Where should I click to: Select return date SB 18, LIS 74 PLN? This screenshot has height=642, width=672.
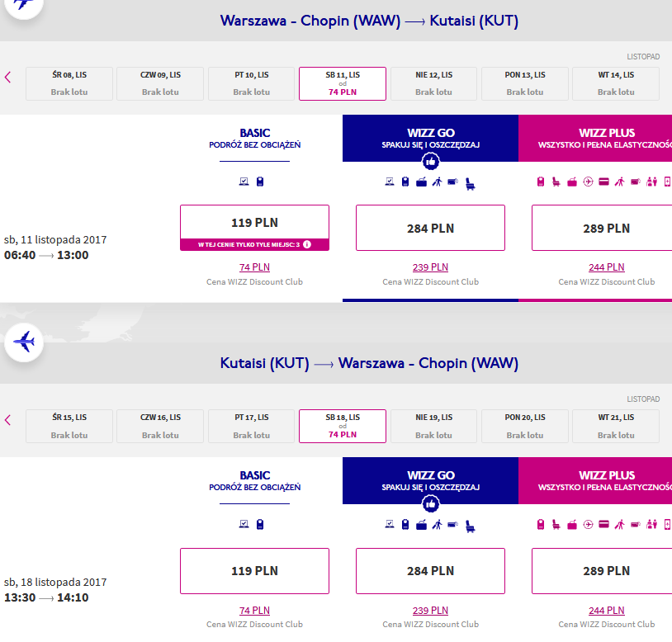coord(343,426)
